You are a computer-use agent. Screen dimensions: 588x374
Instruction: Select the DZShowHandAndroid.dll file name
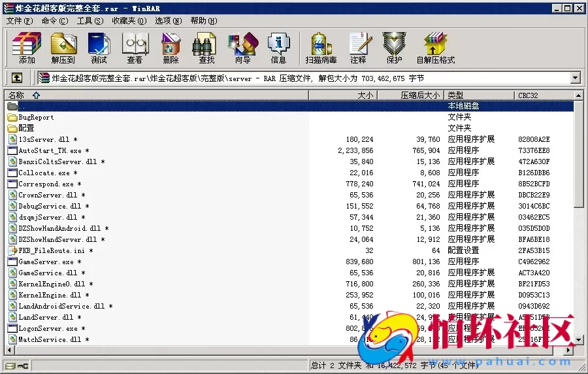tap(63, 228)
